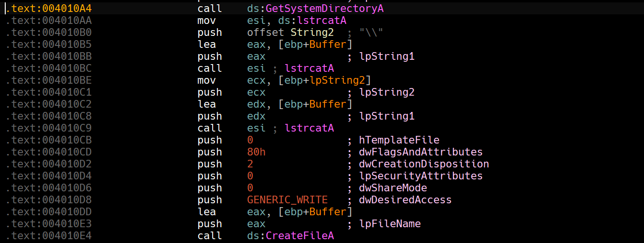644x243 pixels.
Task: Select the lpSecurityAttributes comment
Action: (x=420, y=176)
